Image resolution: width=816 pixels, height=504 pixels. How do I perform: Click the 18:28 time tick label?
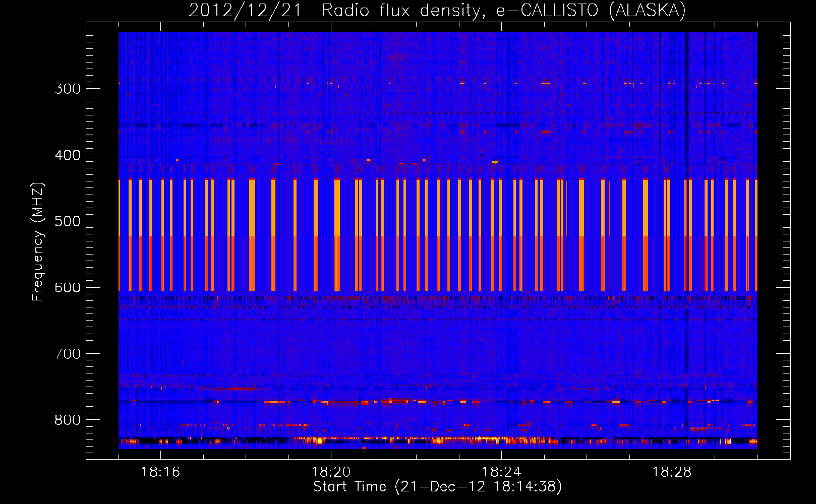click(x=672, y=472)
